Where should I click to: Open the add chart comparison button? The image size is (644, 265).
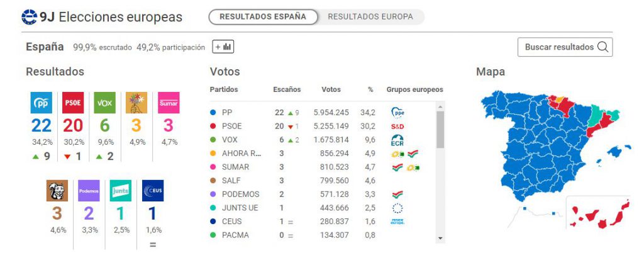pyautogui.click(x=223, y=47)
